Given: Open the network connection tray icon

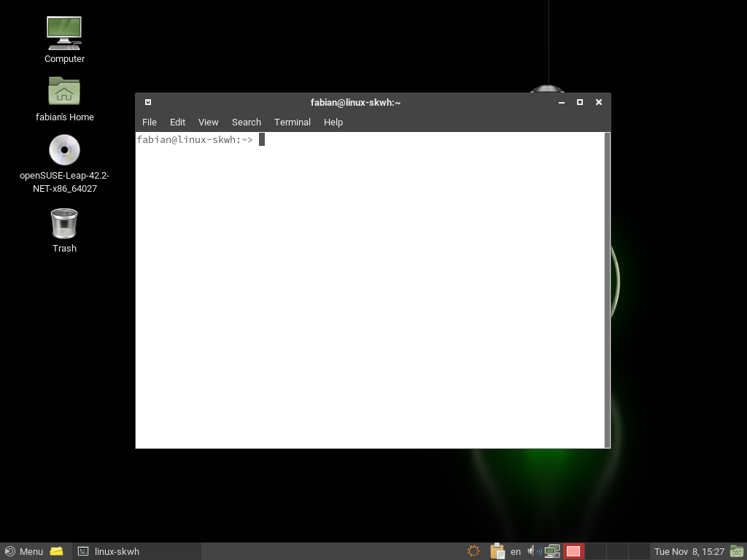Looking at the screenshot, I should coord(551,551).
